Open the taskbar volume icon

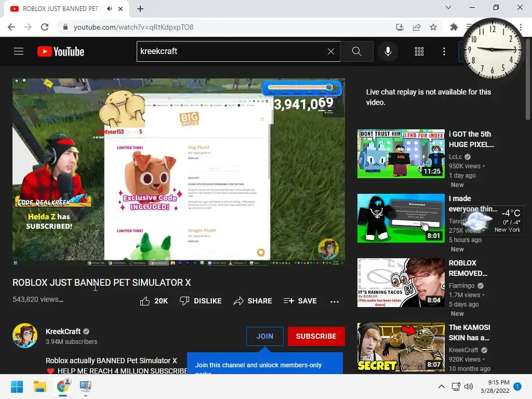[469, 387]
